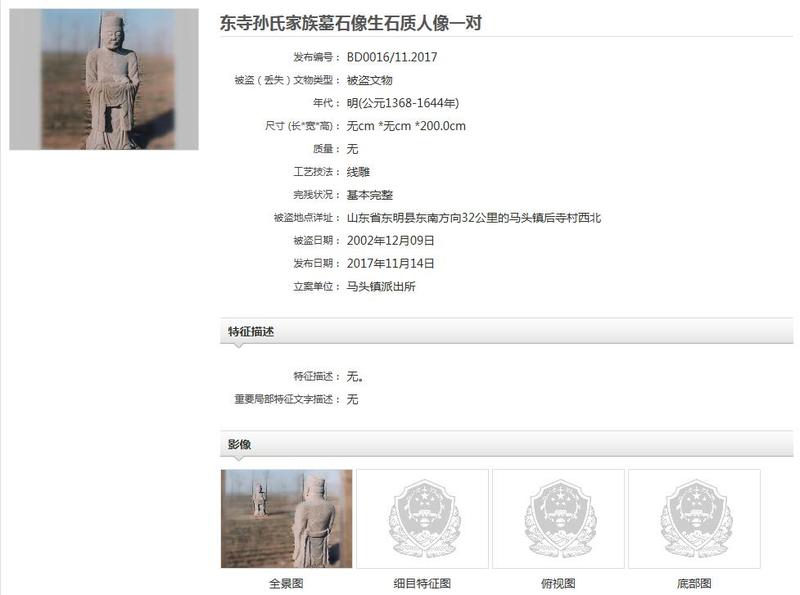Screen dimensions: 800x595
Task: Select the 细目特征图 placeholder emblem image
Action: pyautogui.click(x=422, y=518)
